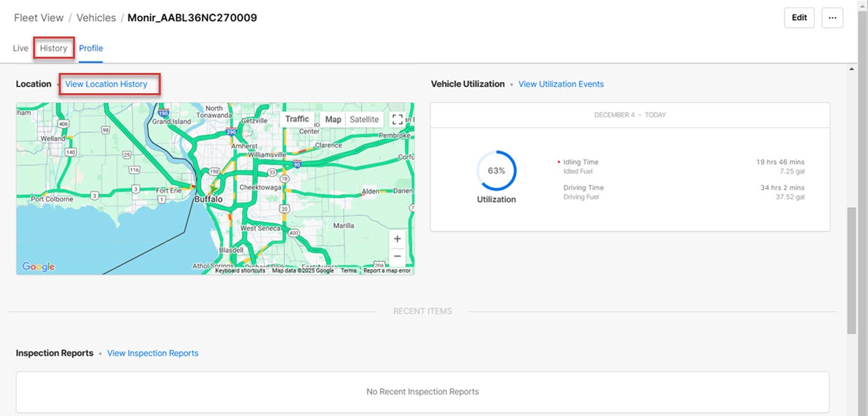Open the ellipsis more options menu
The image size is (868, 416).
coord(832,18)
